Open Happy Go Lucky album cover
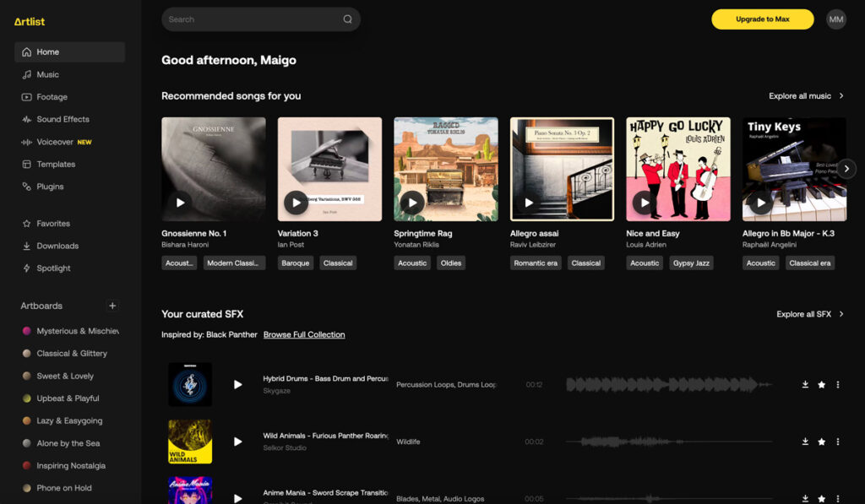This screenshot has width=865, height=504. pos(678,169)
